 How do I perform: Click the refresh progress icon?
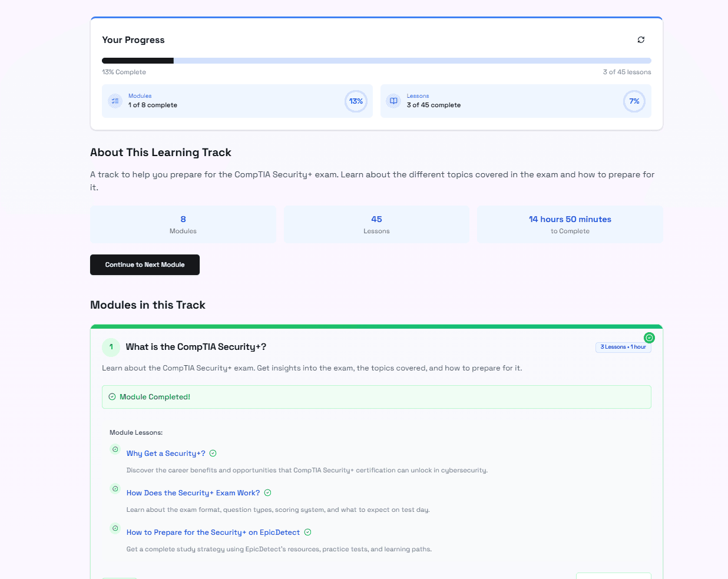tap(641, 39)
